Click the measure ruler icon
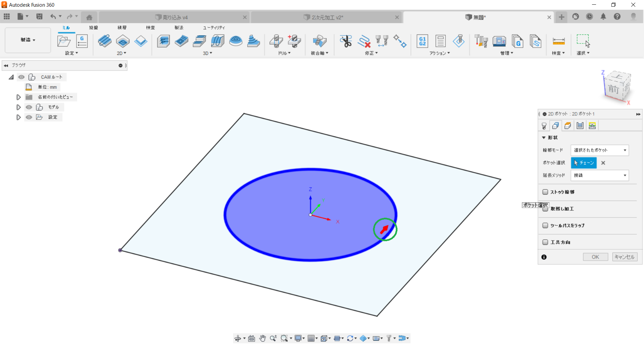Screen dimensions: 644x345 (558, 41)
